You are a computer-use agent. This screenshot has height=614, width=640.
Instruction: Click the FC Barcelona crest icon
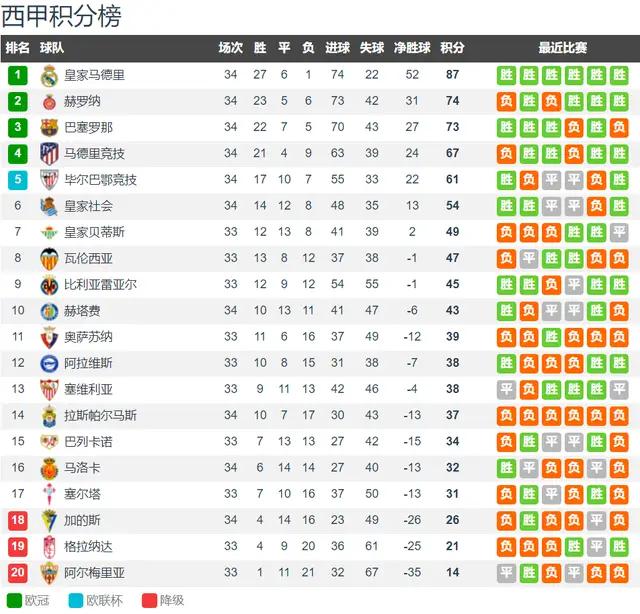(x=49, y=127)
